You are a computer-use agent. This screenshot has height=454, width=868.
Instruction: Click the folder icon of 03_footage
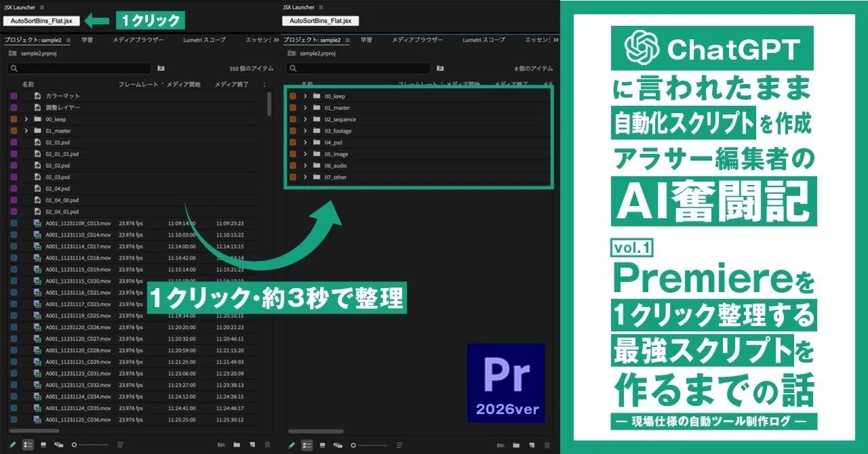coord(317,131)
